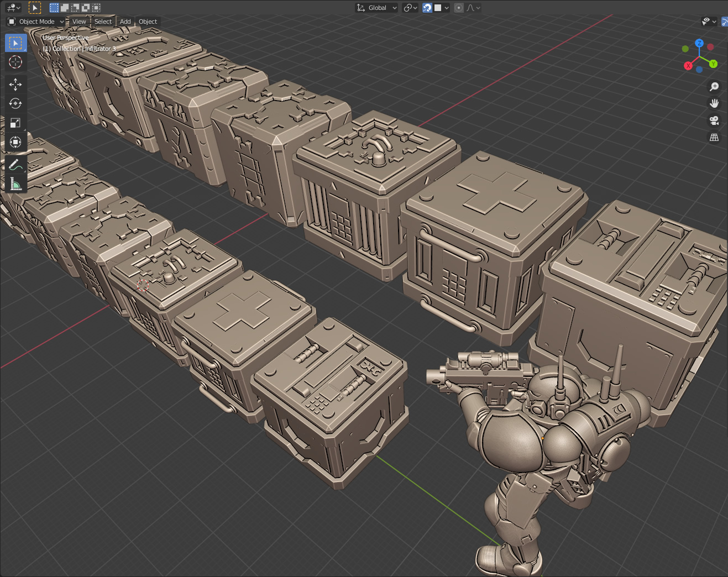Toggle perspective/orthographic grid icon

(714, 138)
